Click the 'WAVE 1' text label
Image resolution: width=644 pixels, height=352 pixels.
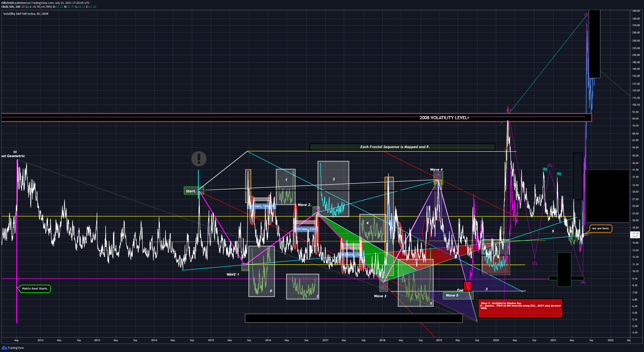tap(232, 274)
